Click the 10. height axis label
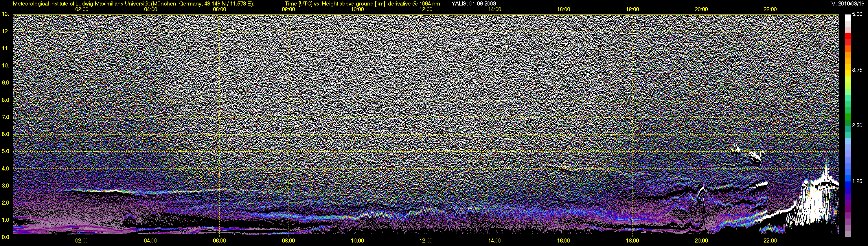This screenshot has width=868, height=246. click(5, 65)
